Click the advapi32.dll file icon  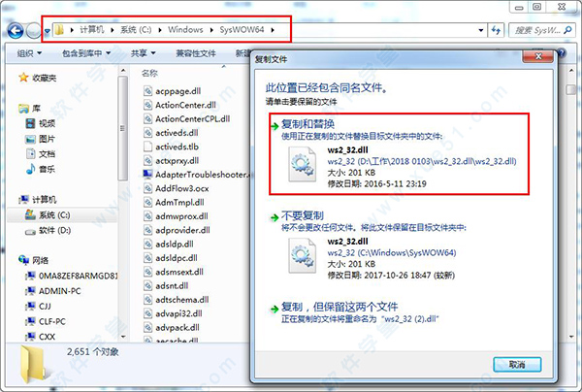coord(147,313)
